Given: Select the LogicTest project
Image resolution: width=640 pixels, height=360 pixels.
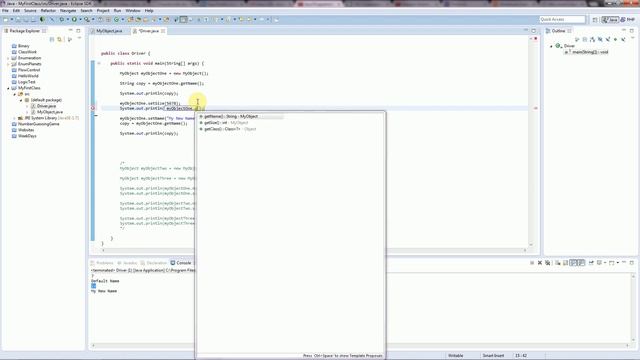Looking at the screenshot, I should pos(27,82).
